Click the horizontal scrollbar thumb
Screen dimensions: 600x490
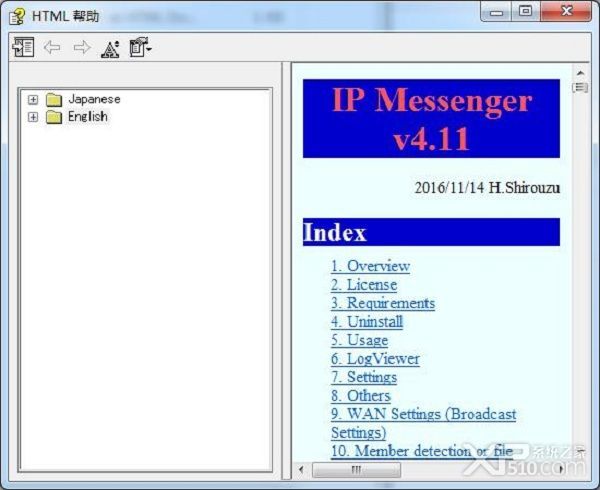pyautogui.click(x=356, y=469)
